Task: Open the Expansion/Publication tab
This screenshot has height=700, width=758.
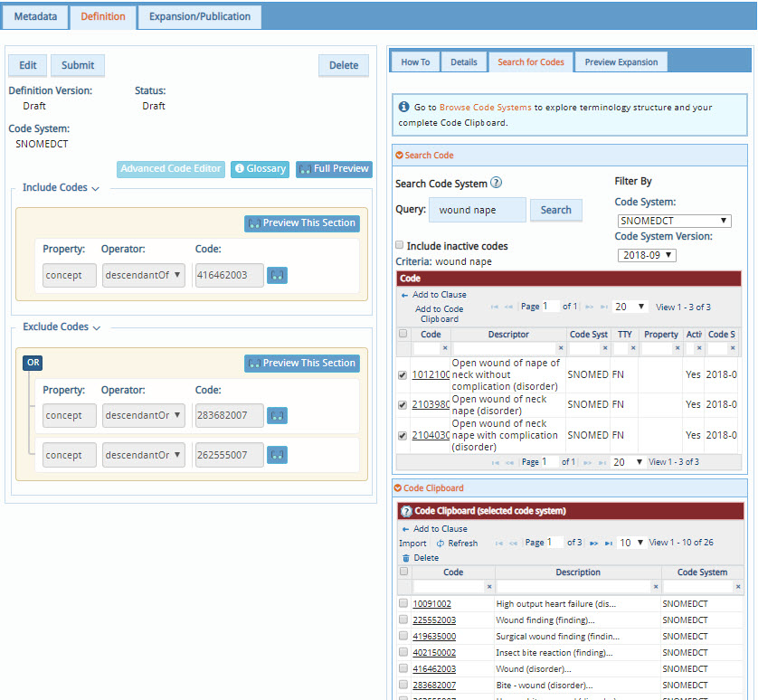Action: click(x=200, y=17)
